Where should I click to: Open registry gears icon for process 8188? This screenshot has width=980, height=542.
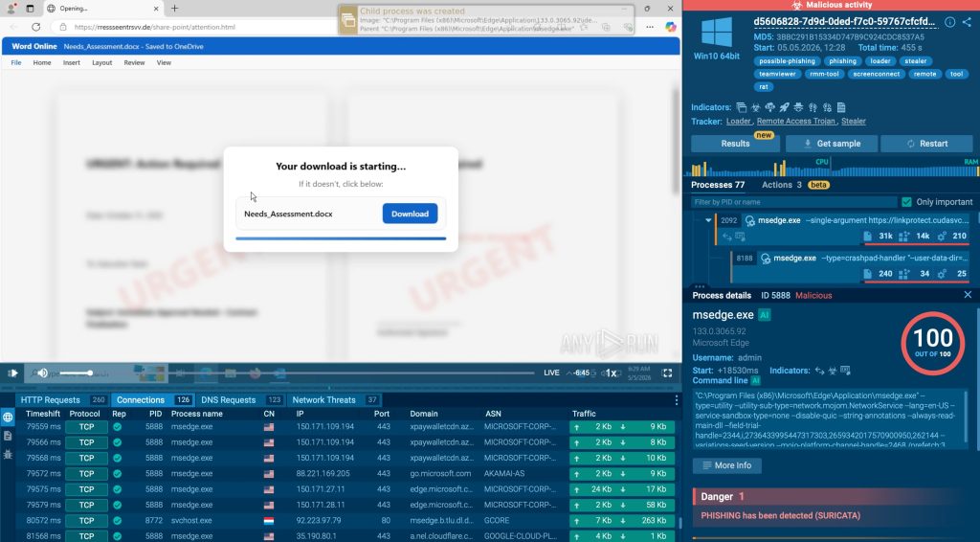coord(942,274)
